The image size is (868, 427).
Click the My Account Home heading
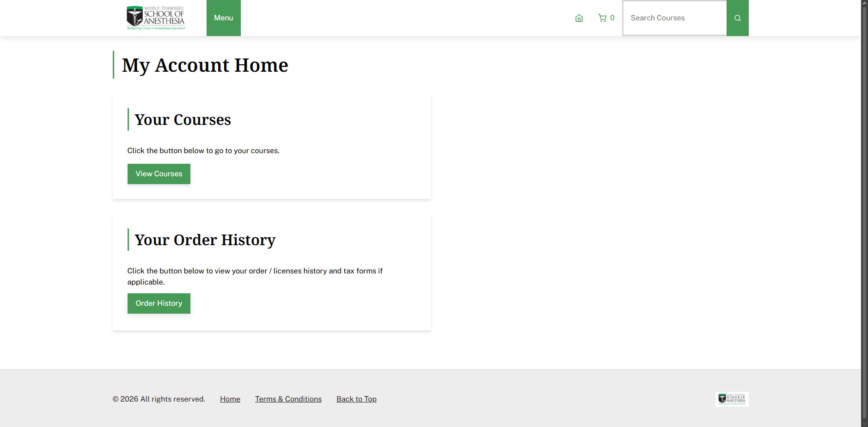click(205, 65)
